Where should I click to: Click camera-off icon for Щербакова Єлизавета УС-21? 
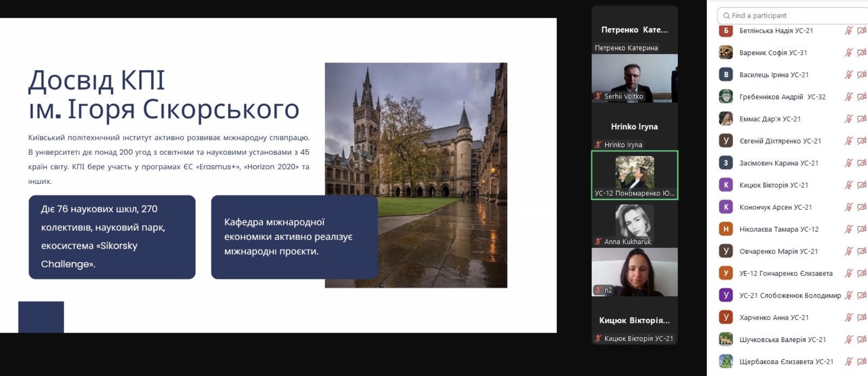tap(862, 362)
